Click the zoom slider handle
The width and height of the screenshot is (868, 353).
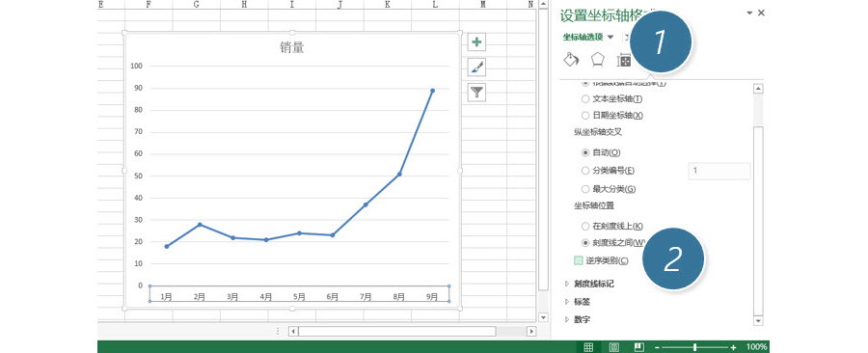[x=694, y=347]
